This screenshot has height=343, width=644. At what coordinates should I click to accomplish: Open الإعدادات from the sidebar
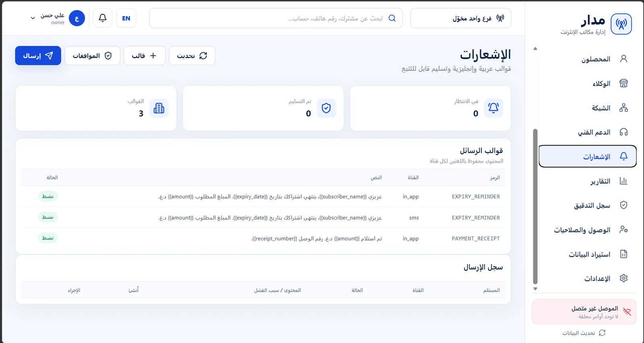[x=587, y=278]
